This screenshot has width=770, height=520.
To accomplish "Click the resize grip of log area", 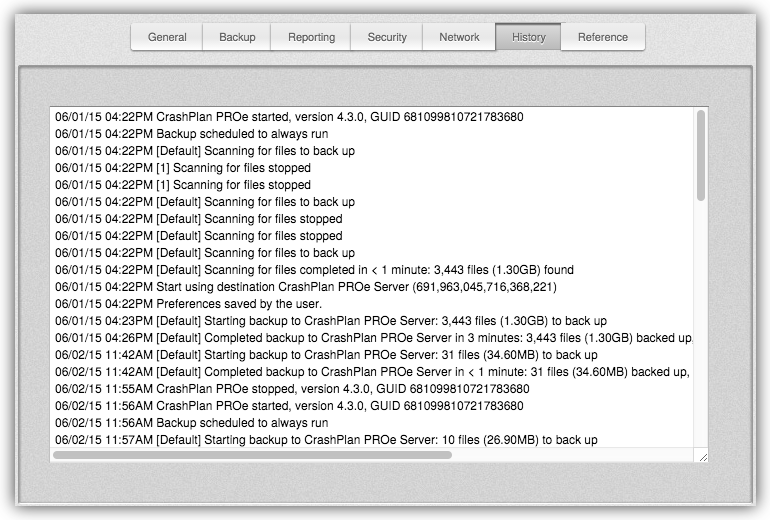I will [x=703, y=457].
